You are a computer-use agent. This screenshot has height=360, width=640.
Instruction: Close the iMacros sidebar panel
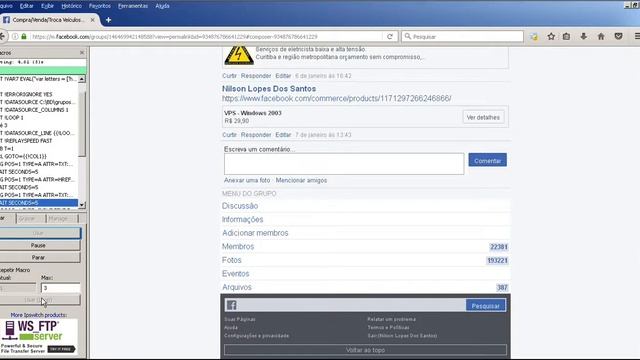pos(82,53)
